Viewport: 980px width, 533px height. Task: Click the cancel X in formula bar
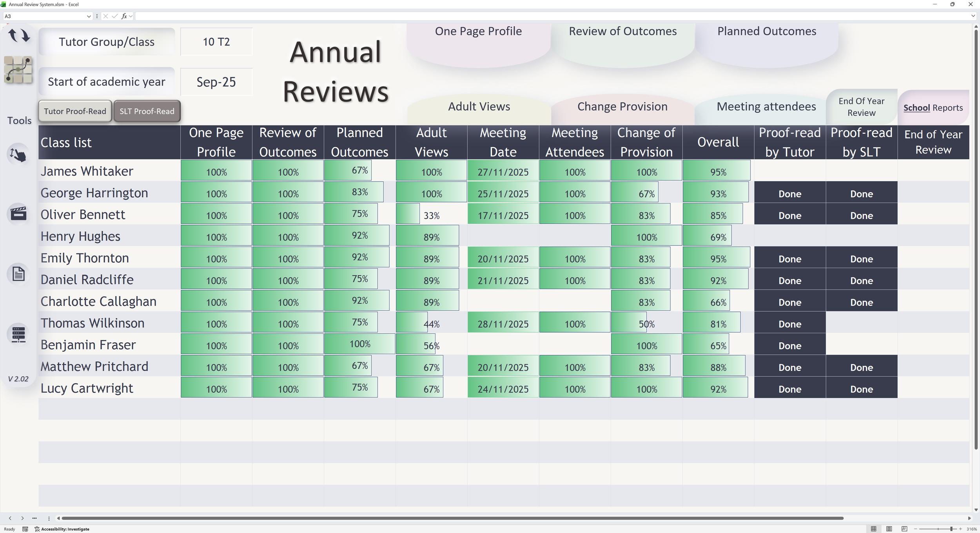tap(105, 16)
